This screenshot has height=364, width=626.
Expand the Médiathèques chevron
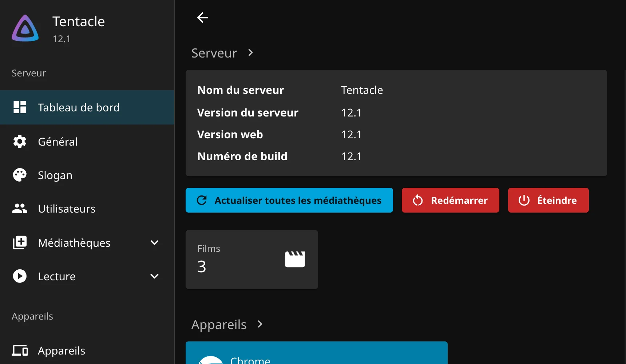[x=154, y=243]
